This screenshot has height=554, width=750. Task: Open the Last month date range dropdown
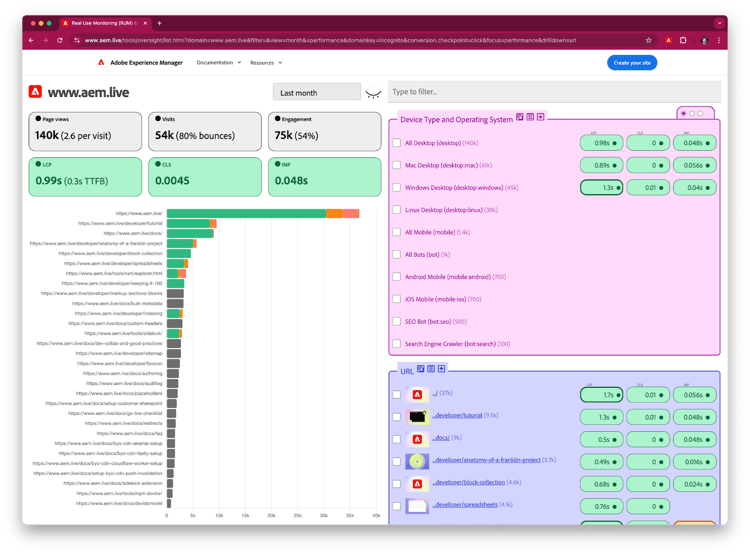(317, 92)
